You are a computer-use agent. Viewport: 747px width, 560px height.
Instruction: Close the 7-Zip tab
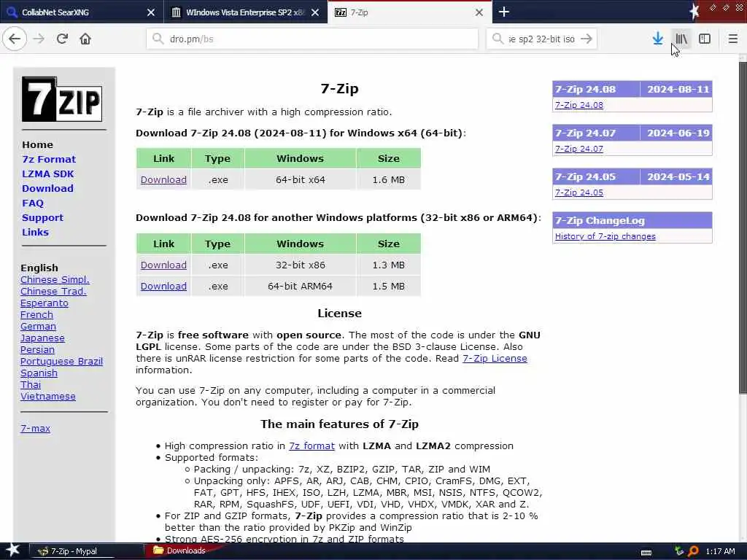point(479,12)
